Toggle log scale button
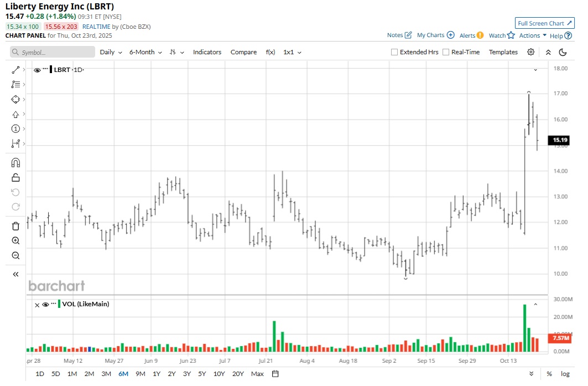 (x=565, y=374)
